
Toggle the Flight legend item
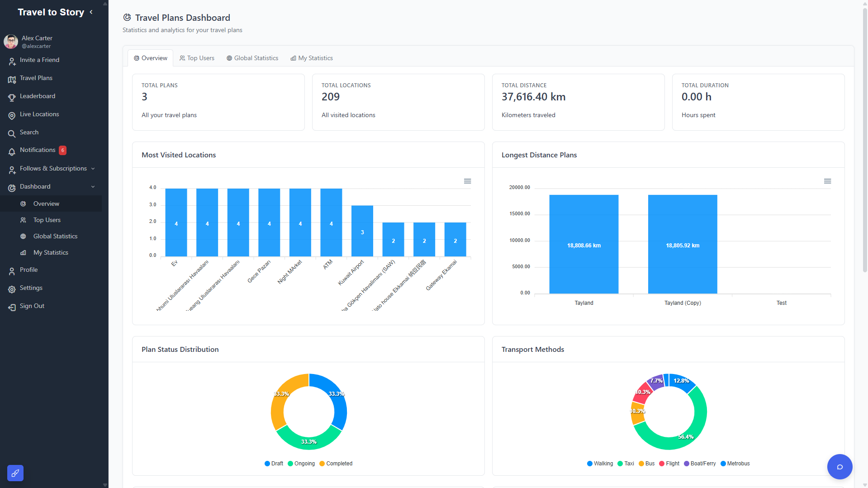coord(669,464)
